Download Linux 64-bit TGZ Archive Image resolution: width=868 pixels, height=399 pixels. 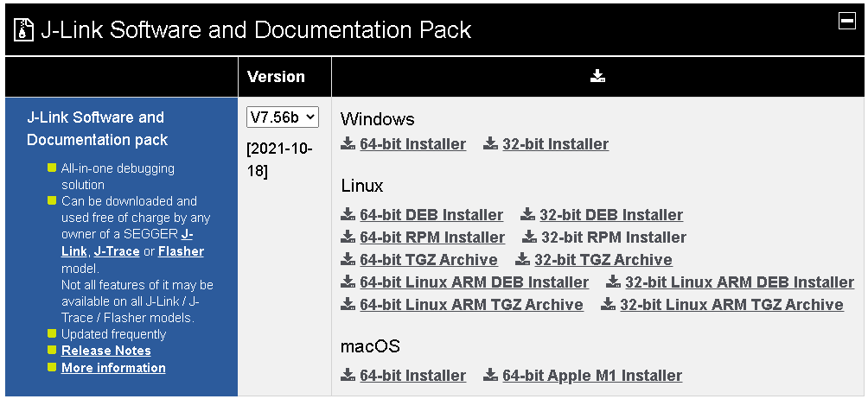429,260
